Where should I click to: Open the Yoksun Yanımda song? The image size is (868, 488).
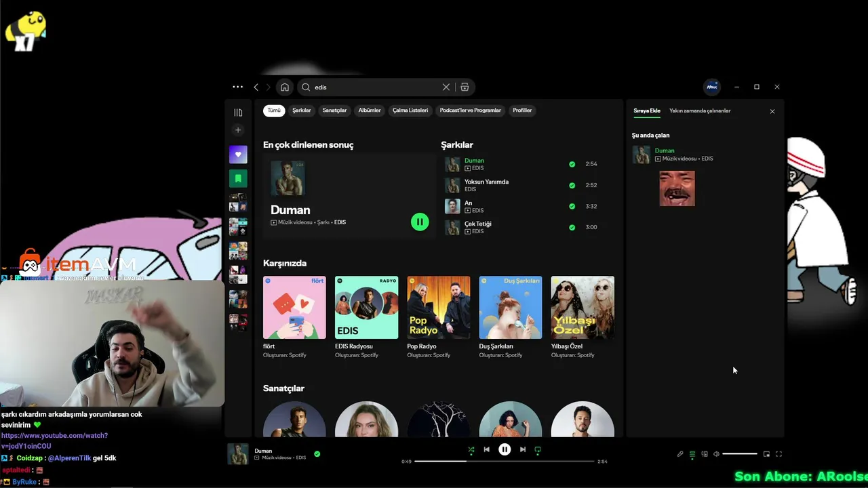486,182
